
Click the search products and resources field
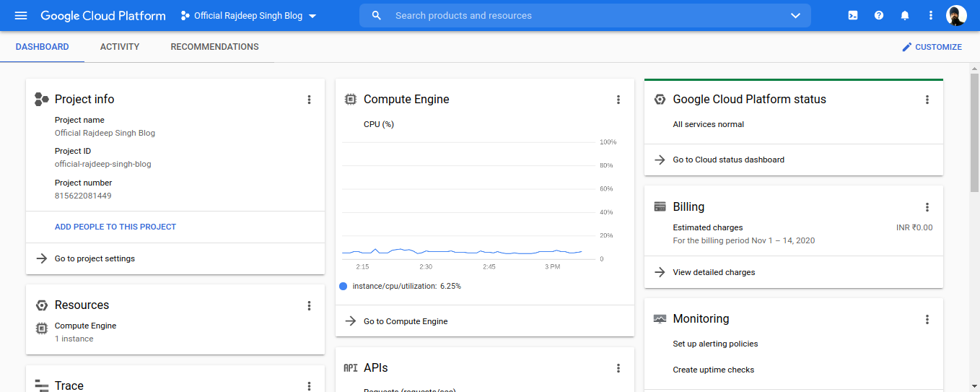pos(577,16)
